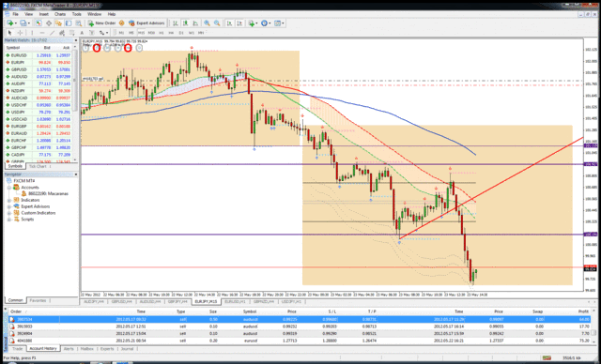Screen dimensions: 601x364
Task: Click the New Order toolbar button
Action: tap(101, 23)
